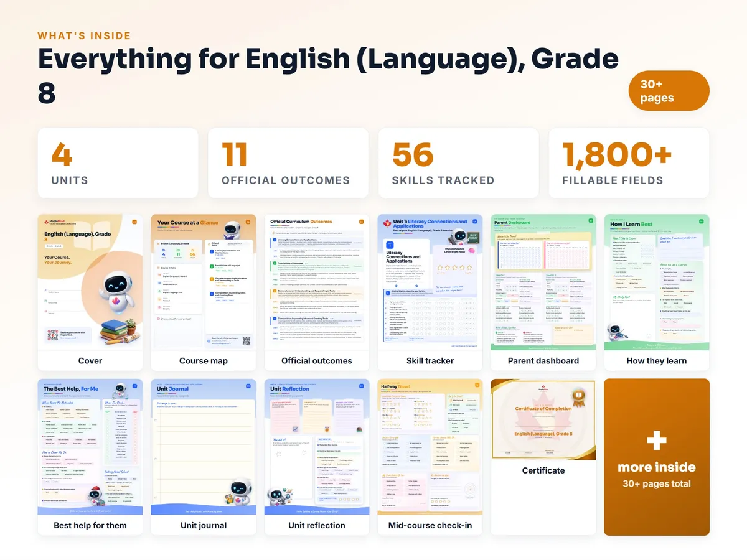Open the Parent dashboard page thumbnail
Screen dimensions: 747x560
(543, 283)
